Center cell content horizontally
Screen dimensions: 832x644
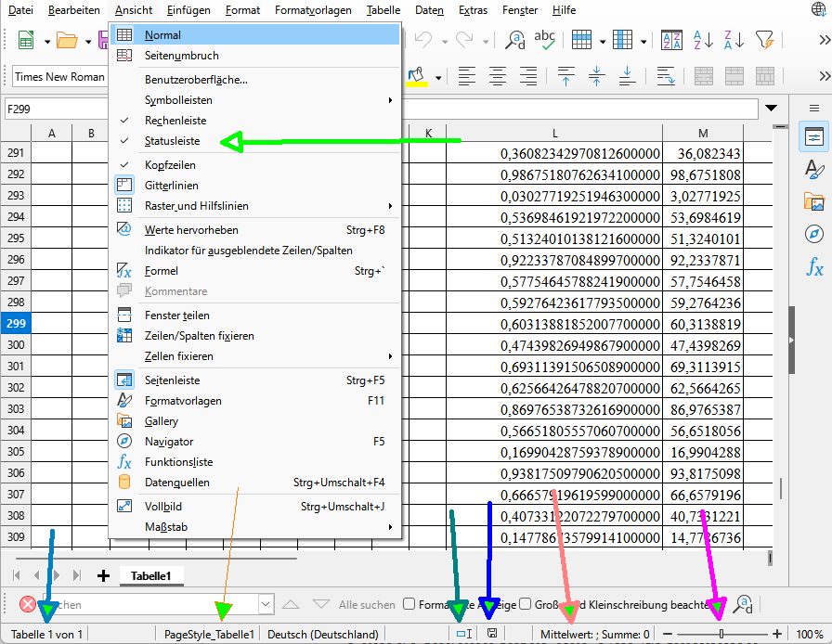(497, 76)
